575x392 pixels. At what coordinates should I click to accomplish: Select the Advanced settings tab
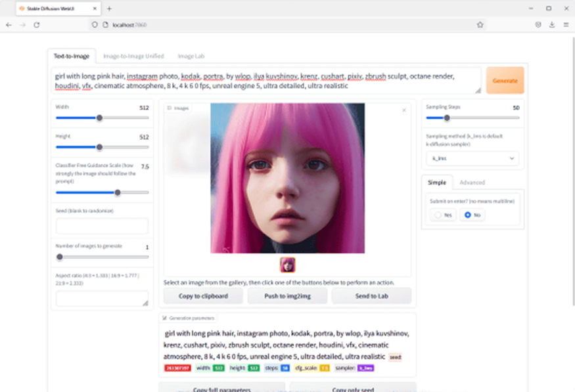tap(472, 183)
